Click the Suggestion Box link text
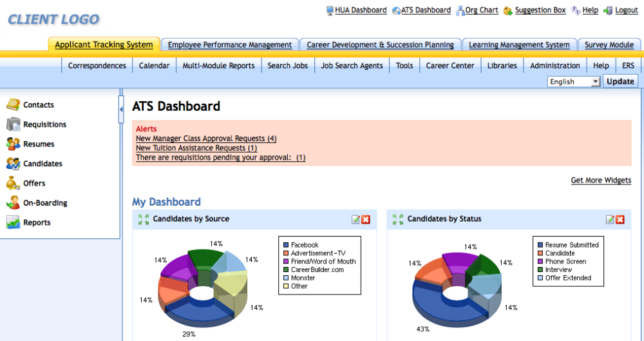The image size is (644, 341). [x=540, y=10]
